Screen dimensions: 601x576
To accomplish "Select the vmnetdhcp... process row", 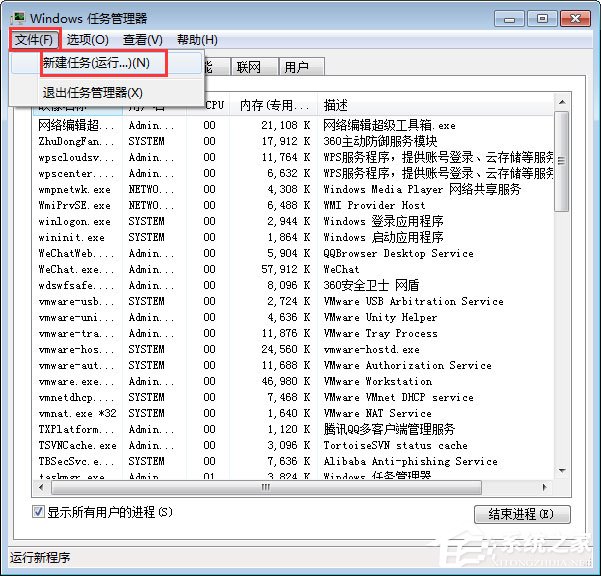I will point(293,397).
